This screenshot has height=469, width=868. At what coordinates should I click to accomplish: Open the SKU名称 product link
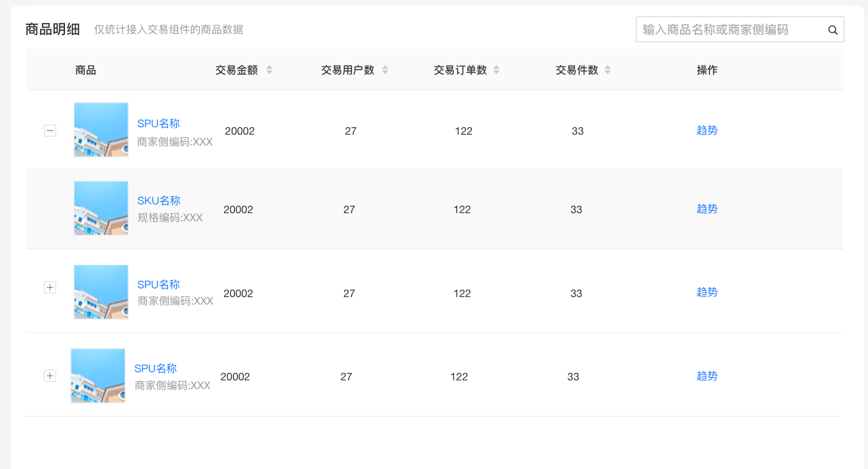158,200
